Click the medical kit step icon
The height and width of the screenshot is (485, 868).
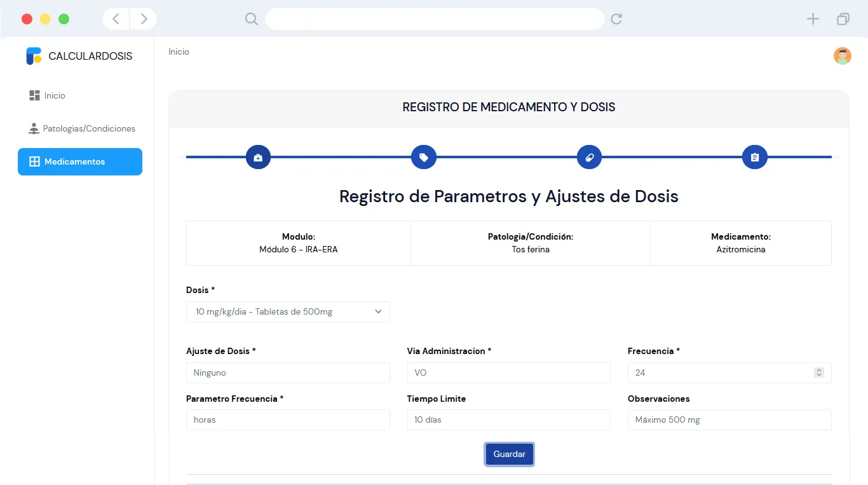(x=258, y=157)
